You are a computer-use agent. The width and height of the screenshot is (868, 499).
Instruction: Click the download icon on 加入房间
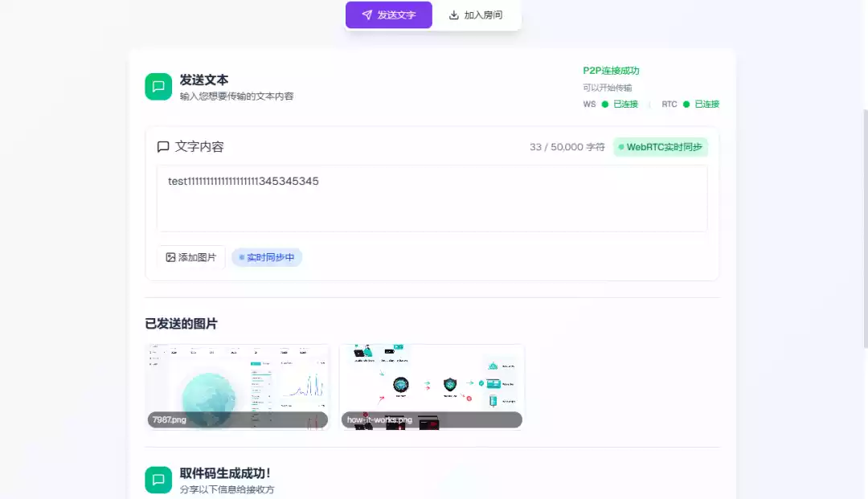[x=454, y=15]
